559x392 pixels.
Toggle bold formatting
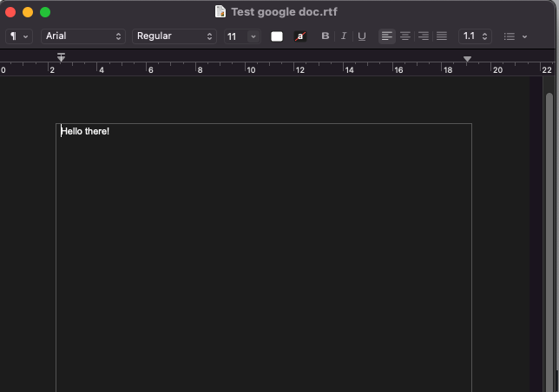coord(326,36)
